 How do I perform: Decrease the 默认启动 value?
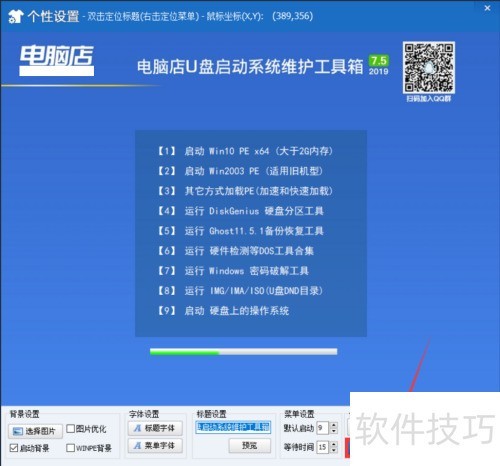click(x=334, y=431)
